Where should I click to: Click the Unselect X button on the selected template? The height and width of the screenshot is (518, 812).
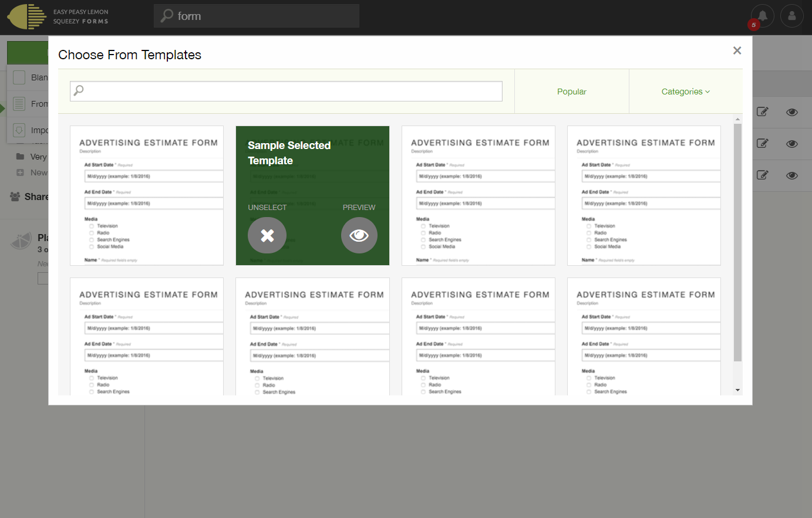[267, 235]
